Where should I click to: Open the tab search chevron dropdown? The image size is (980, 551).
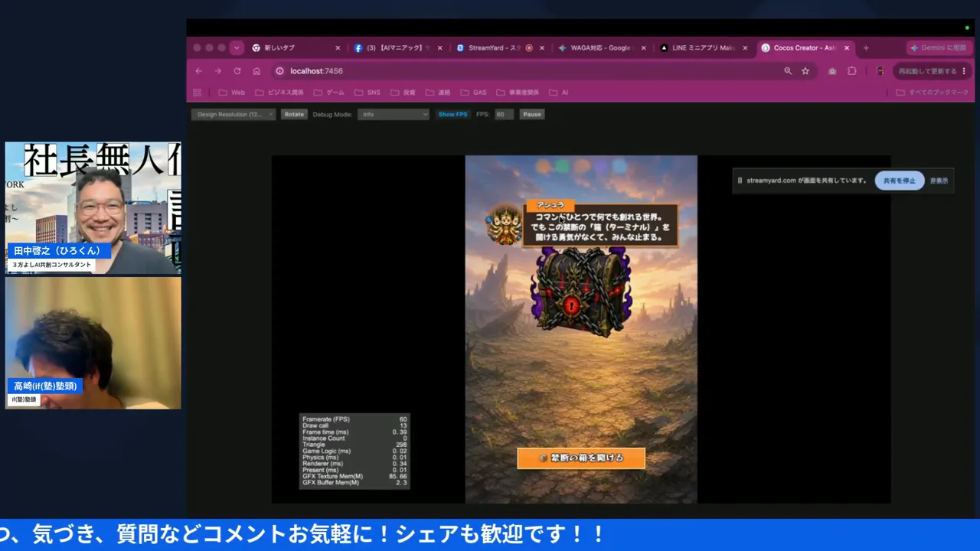coord(236,47)
